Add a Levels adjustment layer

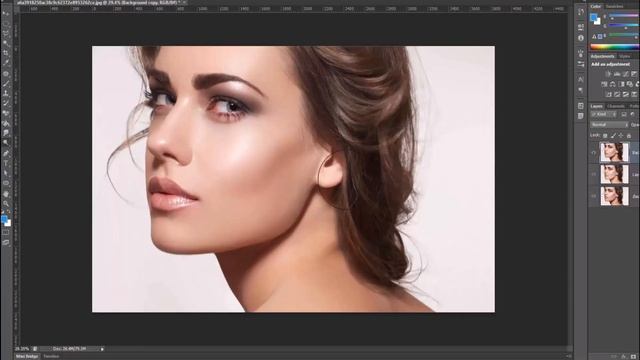[617, 74]
